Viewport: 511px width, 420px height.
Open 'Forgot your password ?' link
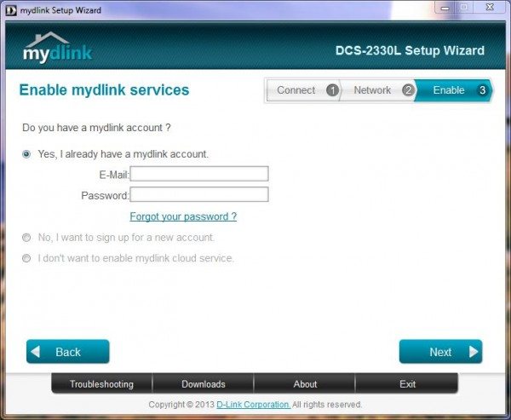[183, 216]
